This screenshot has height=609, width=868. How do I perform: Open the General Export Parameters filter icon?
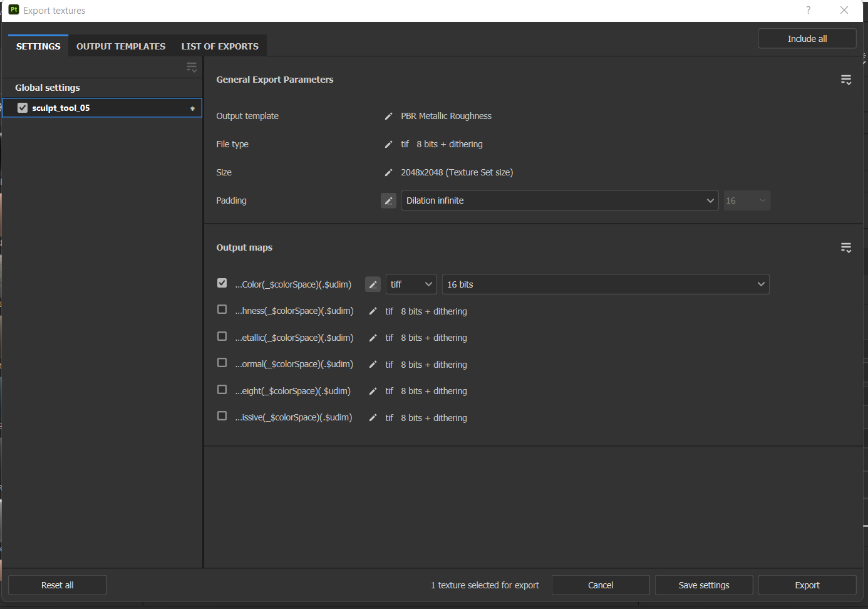pos(846,80)
